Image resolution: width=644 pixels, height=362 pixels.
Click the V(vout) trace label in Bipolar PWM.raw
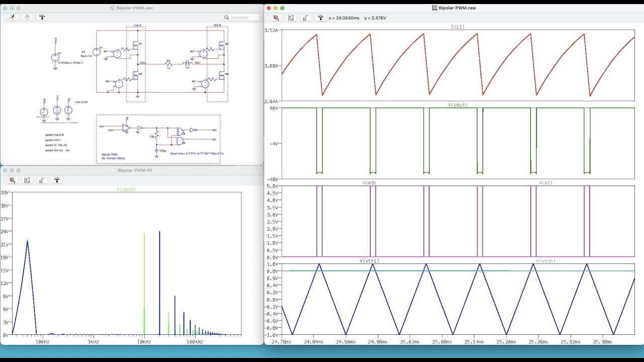(x=458, y=105)
